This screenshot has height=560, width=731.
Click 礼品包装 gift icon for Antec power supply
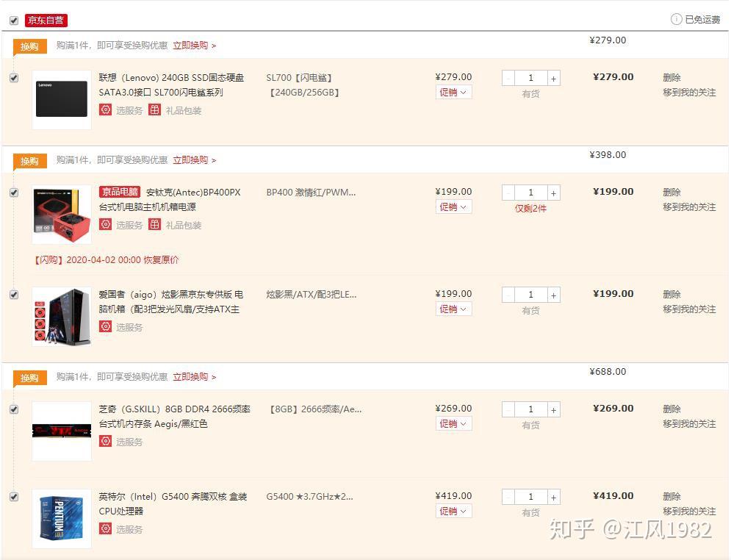(154, 225)
